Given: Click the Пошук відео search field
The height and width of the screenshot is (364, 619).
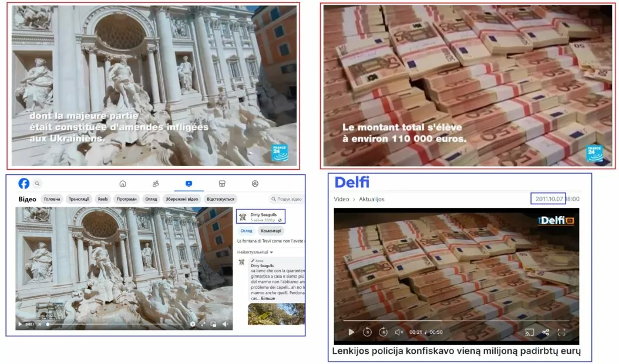Looking at the screenshot, I should coord(286,199).
